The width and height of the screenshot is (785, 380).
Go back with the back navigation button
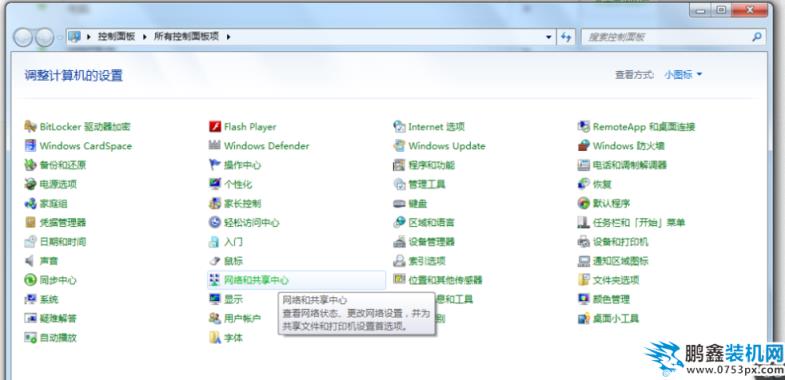(22, 37)
